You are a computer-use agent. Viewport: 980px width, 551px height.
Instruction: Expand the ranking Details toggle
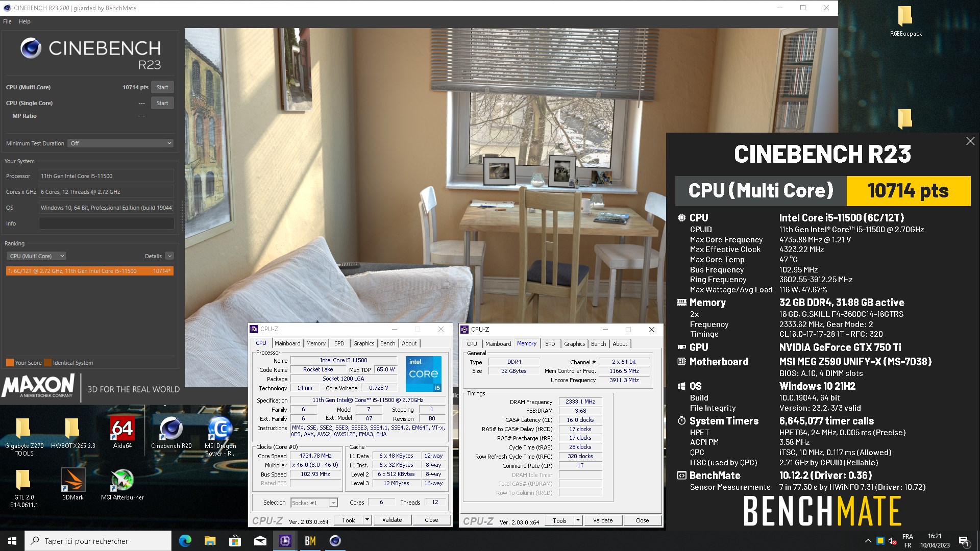click(x=169, y=256)
